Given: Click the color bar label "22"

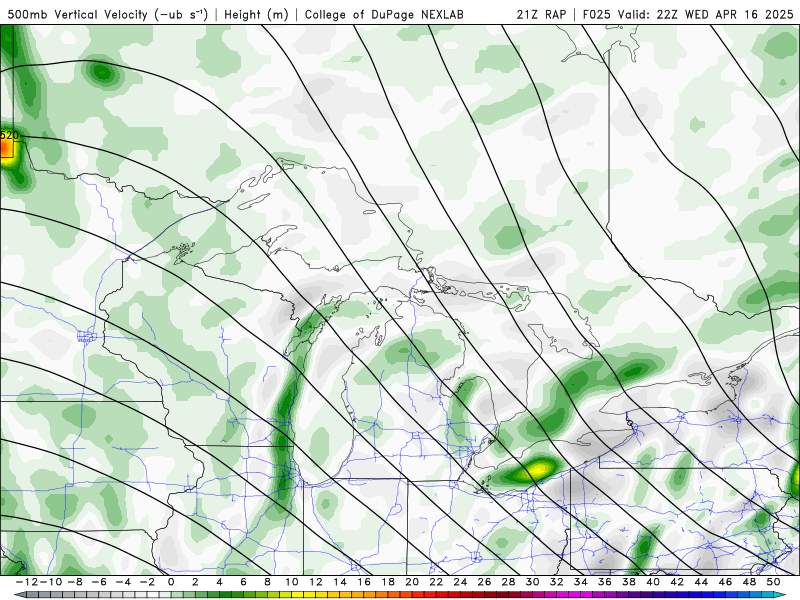Looking at the screenshot, I should click(436, 582).
